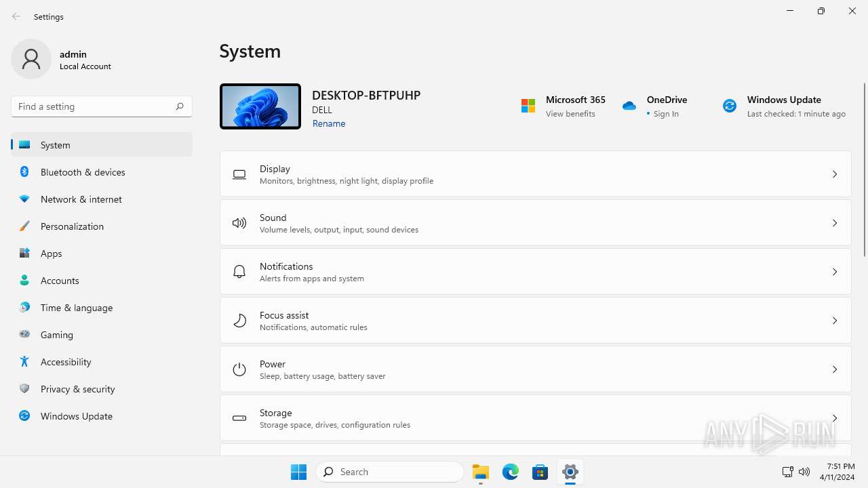Click the Personalization paintbrush icon
The width and height of the screenshot is (868, 488).
click(x=24, y=226)
